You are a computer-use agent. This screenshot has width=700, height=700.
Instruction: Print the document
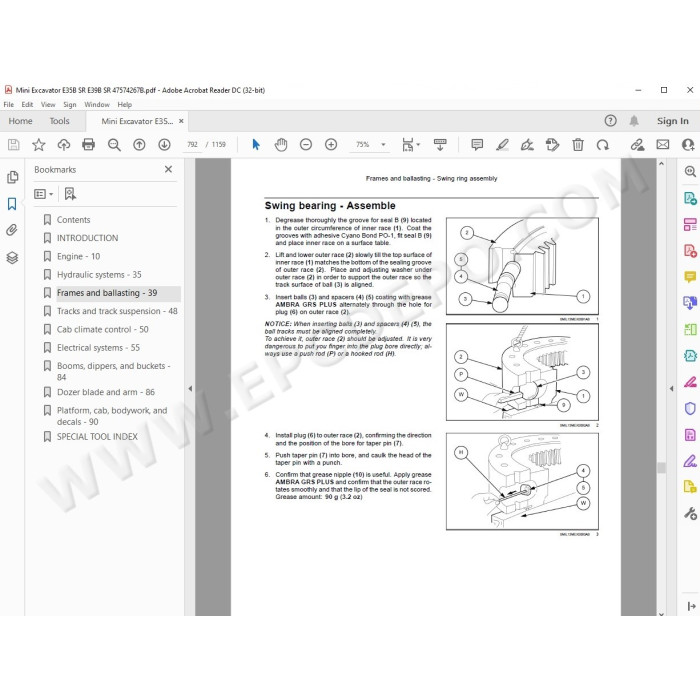[x=88, y=145]
